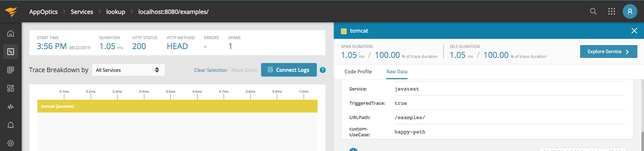Open the table grid sidebar icon
Viewport: 644px width, 151px height.
[x=11, y=70]
